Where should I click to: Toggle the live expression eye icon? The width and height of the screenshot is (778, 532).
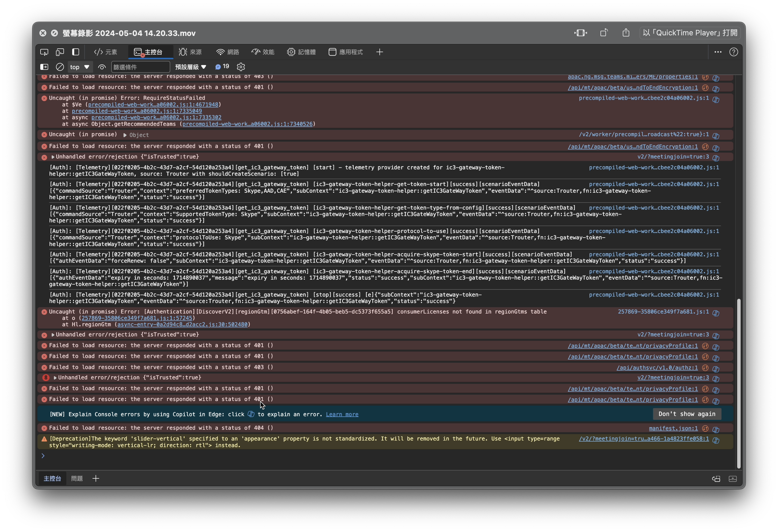click(x=102, y=67)
